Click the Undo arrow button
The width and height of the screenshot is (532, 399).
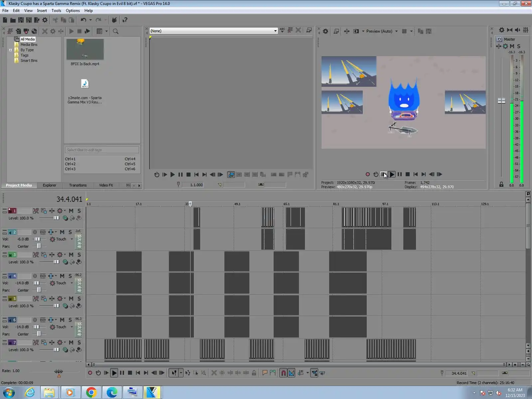pos(83,20)
